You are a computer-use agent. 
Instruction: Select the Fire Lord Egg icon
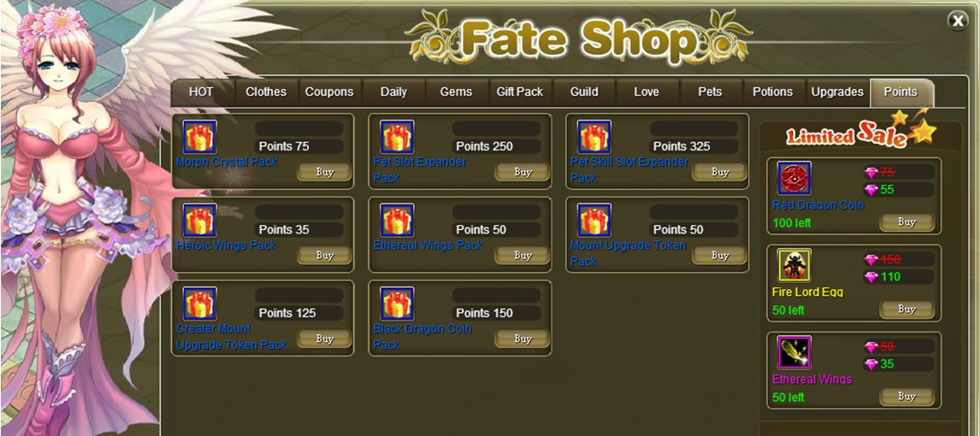coord(794,265)
